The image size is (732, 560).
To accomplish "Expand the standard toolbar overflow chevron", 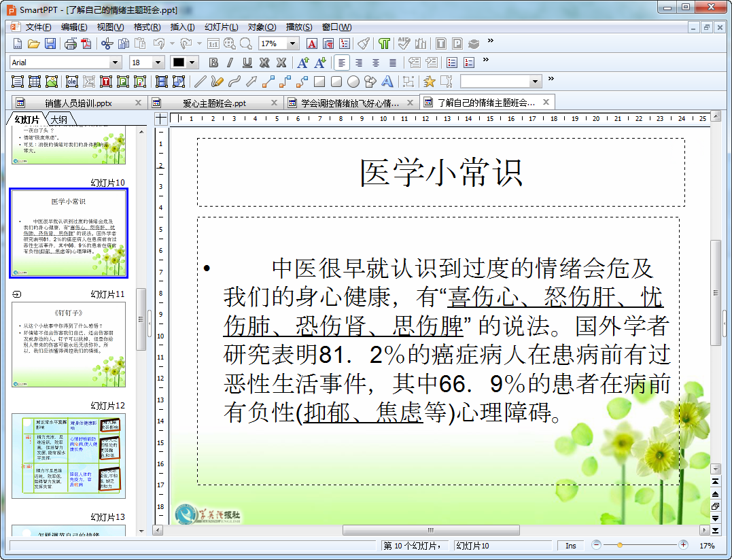I will (x=490, y=41).
